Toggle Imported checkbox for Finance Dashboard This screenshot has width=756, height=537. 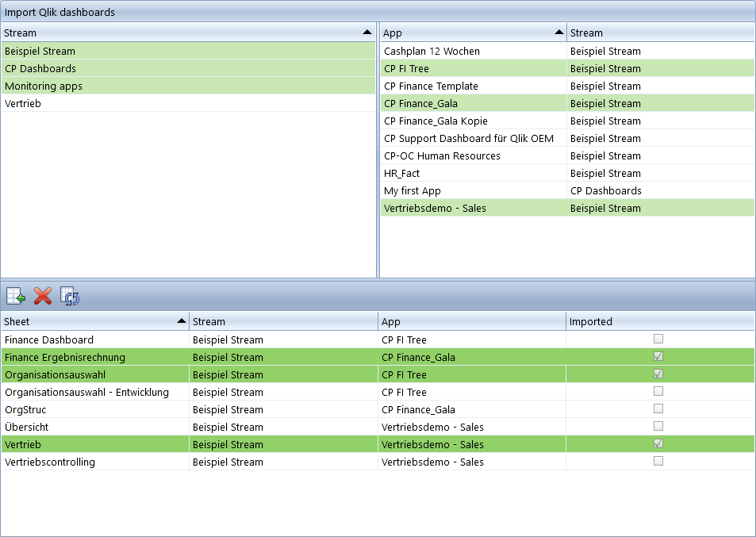(x=658, y=339)
